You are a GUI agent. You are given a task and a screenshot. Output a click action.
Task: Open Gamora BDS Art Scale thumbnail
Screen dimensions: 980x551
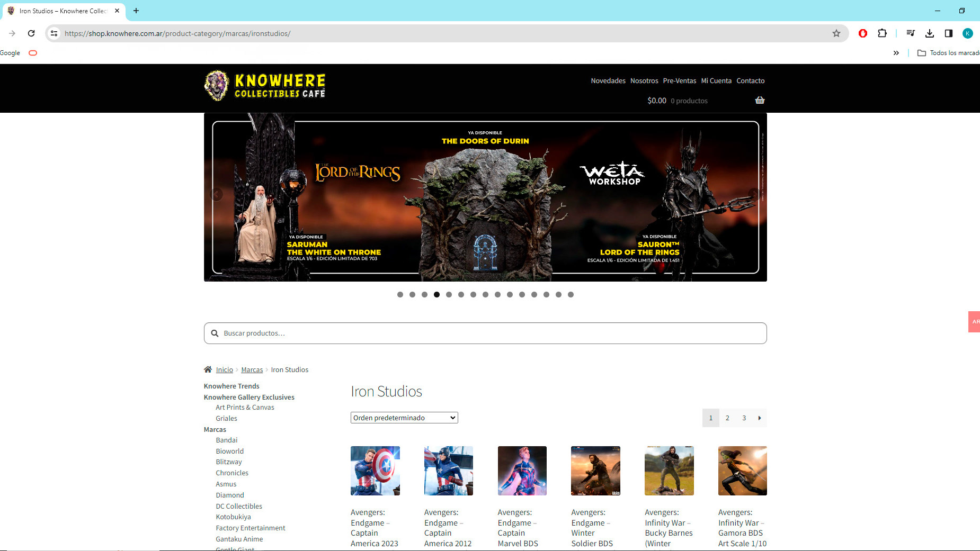click(743, 471)
